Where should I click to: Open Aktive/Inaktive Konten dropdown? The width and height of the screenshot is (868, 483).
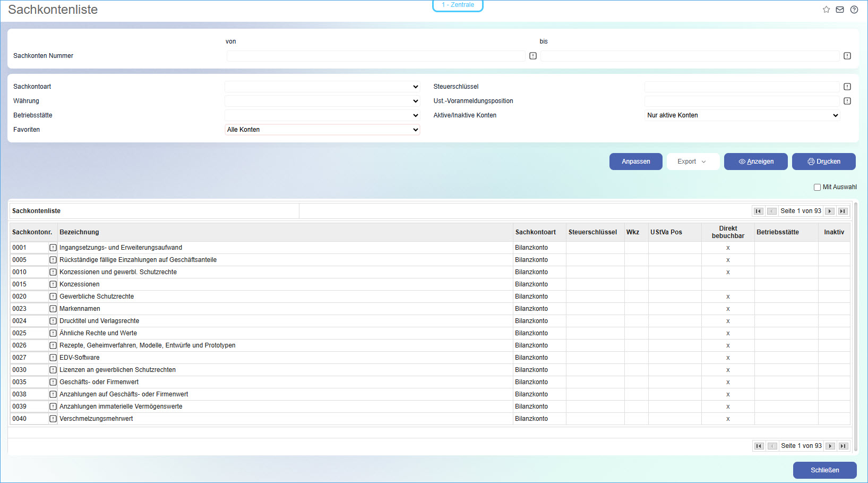point(742,115)
